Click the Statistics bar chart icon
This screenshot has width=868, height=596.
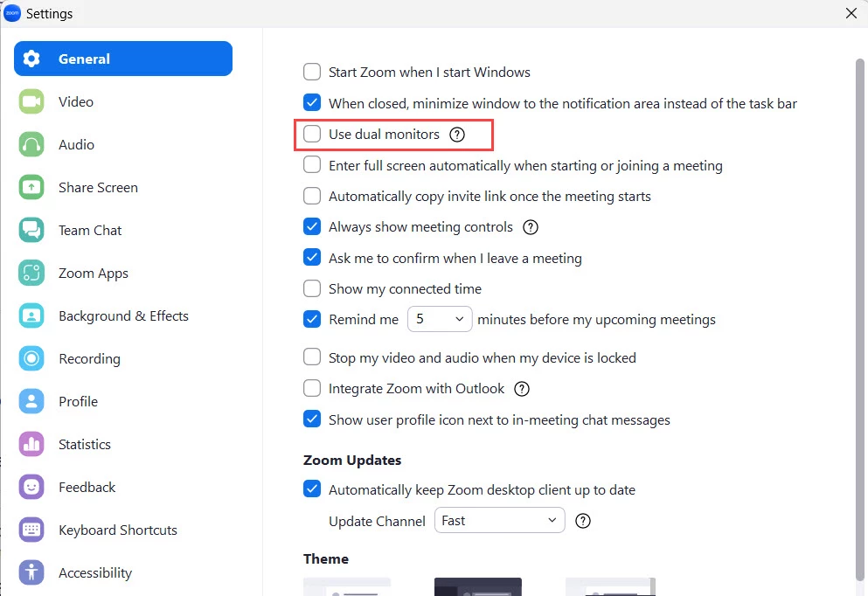(x=31, y=444)
